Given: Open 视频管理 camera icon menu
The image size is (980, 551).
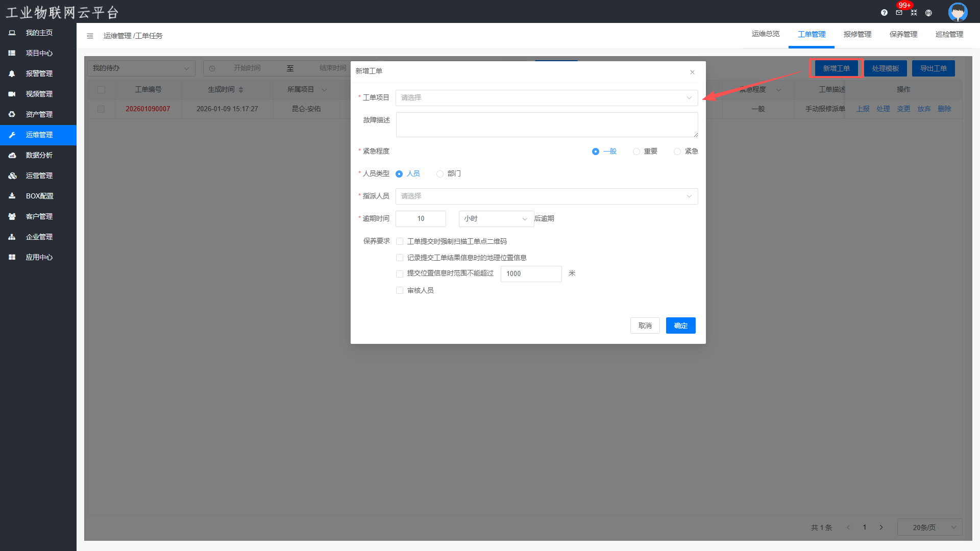Looking at the screenshot, I should 12,94.
